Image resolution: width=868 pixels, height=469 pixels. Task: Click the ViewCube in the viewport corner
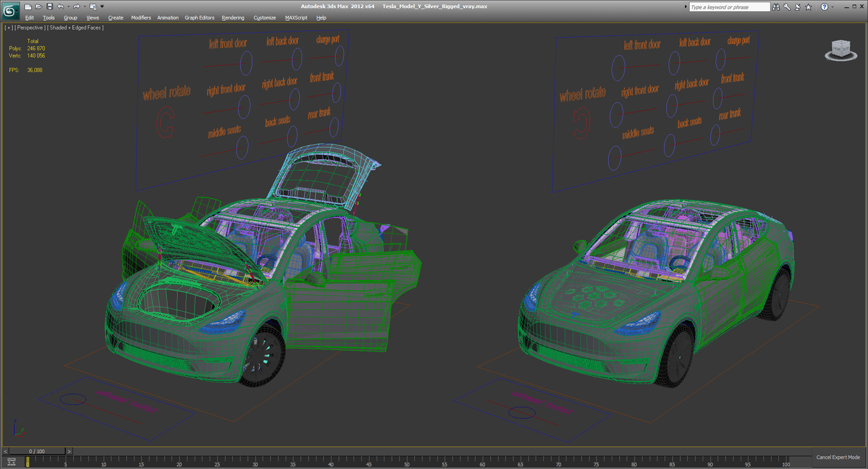841,50
